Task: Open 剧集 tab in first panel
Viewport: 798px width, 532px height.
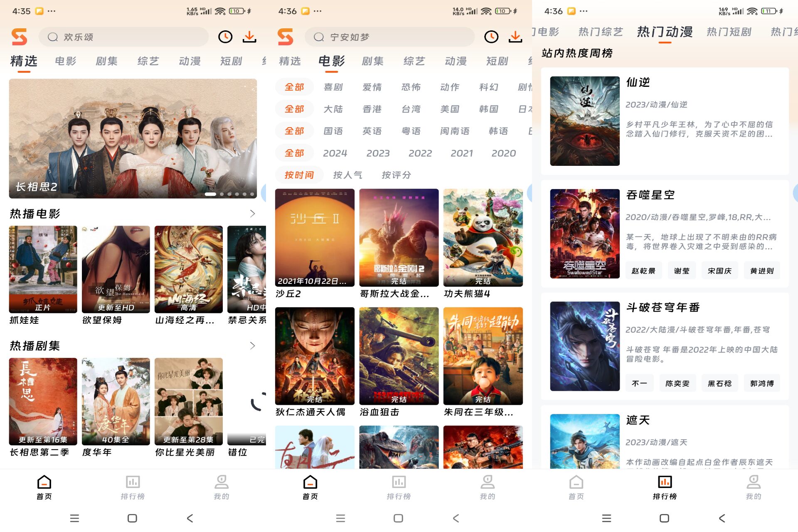Action: coord(106,62)
